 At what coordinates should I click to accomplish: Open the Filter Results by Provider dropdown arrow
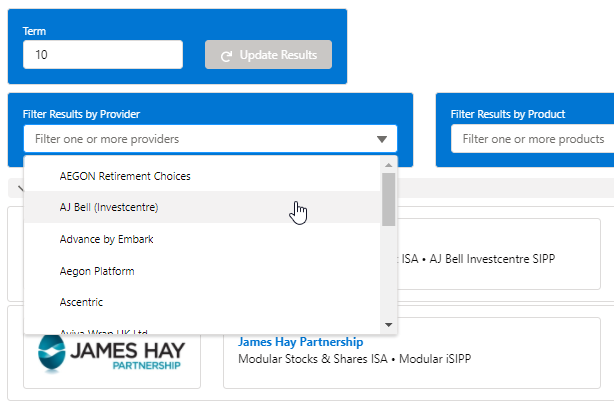pyautogui.click(x=382, y=139)
